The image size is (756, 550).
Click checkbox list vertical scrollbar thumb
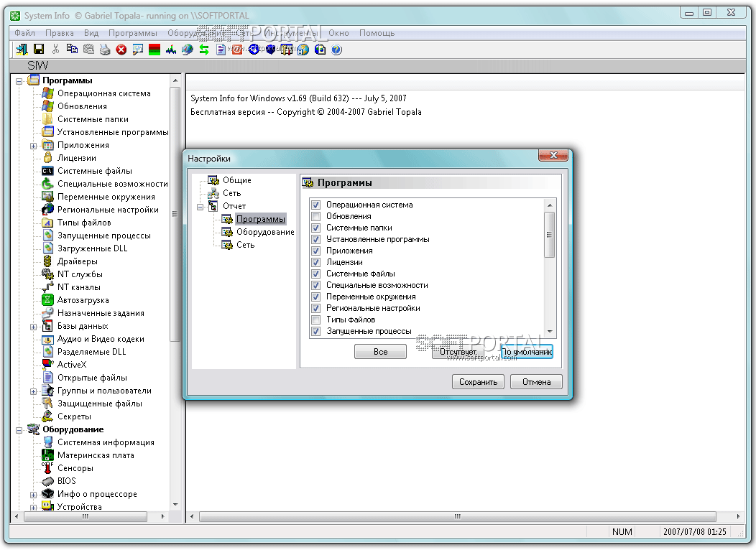[549, 235]
